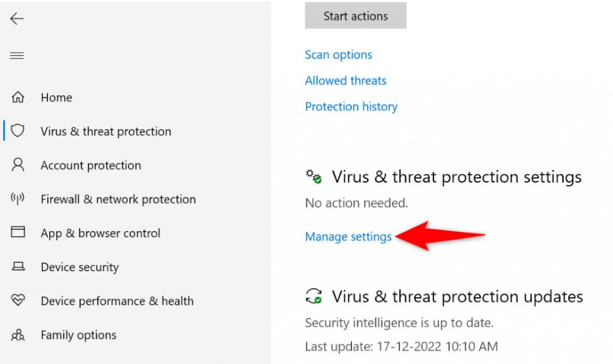
Task: Select Account protection in sidebar
Action: [x=91, y=165]
